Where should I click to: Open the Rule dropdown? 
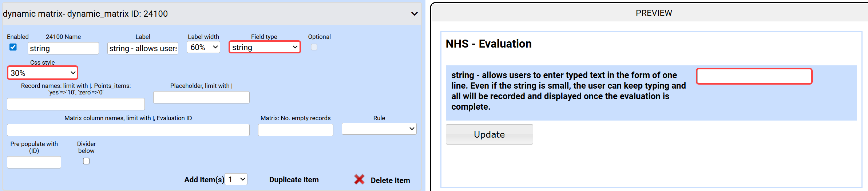coord(379,129)
